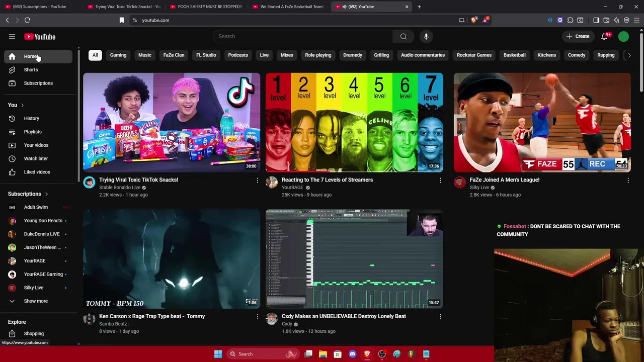Open the Cxdy FL Studio beat thumbnail
The image size is (644, 362).
tap(354, 259)
